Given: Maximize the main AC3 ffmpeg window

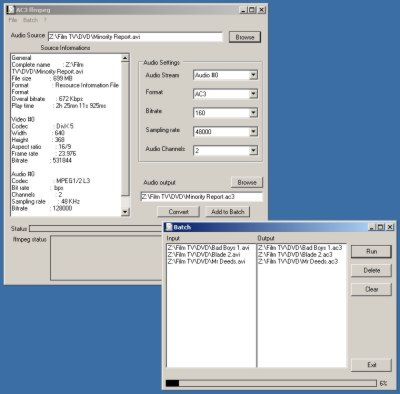Looking at the screenshot, I should click(252, 10).
